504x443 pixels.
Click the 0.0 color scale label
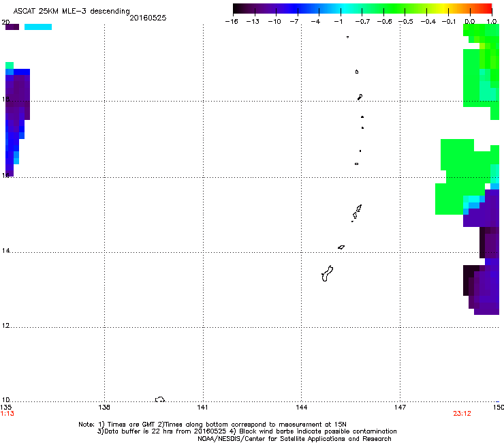coord(470,22)
